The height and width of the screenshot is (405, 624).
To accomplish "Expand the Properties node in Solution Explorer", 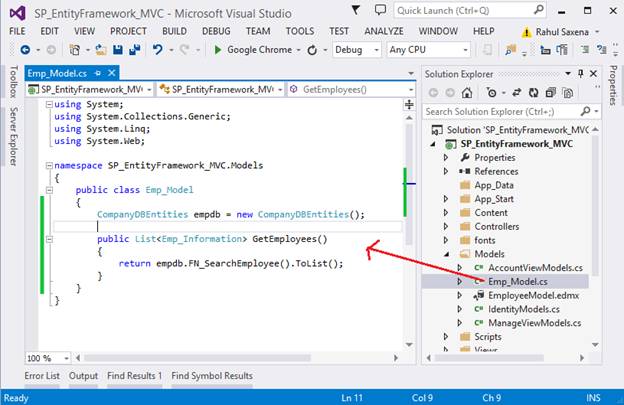I will pos(446,158).
